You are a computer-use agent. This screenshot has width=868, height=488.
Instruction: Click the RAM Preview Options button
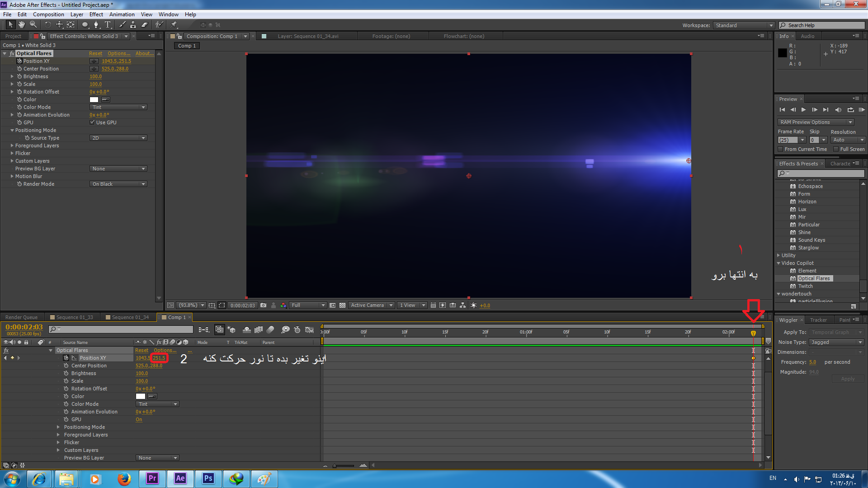point(817,122)
